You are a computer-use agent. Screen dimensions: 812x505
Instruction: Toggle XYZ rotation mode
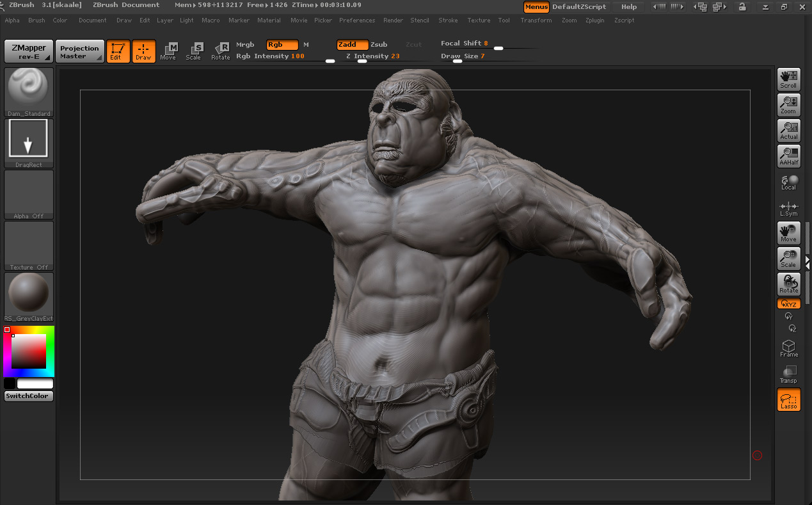[x=789, y=304]
